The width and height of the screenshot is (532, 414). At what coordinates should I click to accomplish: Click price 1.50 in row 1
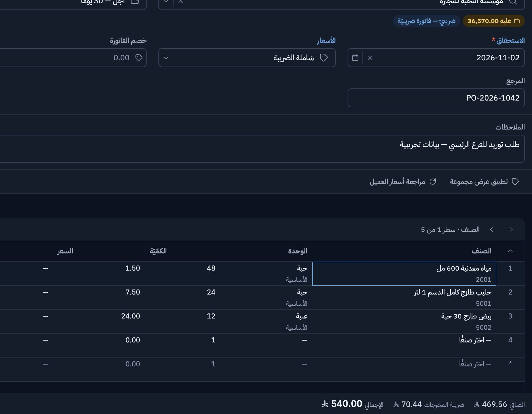pos(133,268)
